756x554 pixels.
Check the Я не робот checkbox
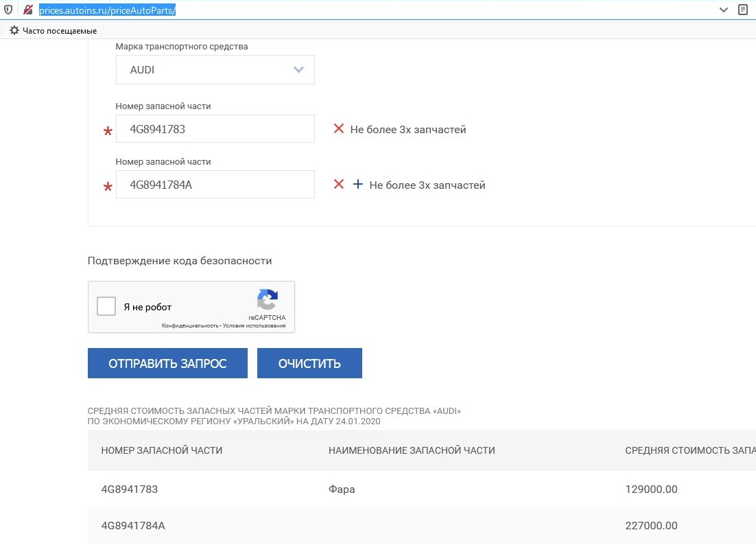(x=106, y=306)
